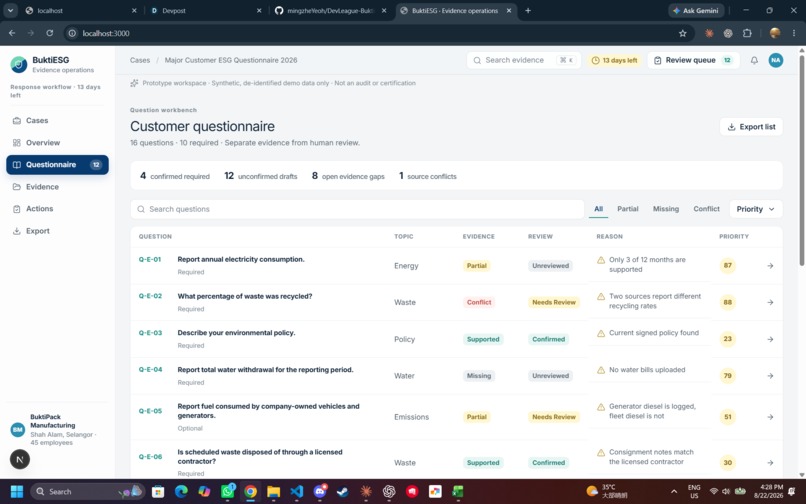Open File Explorer from the taskbar

pyautogui.click(x=273, y=492)
